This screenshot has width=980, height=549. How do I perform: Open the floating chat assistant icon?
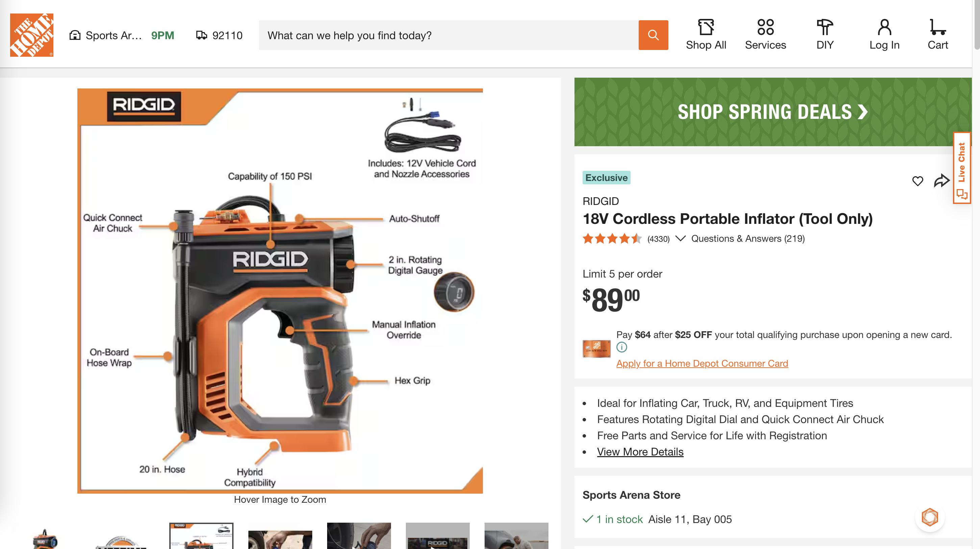pyautogui.click(x=929, y=518)
